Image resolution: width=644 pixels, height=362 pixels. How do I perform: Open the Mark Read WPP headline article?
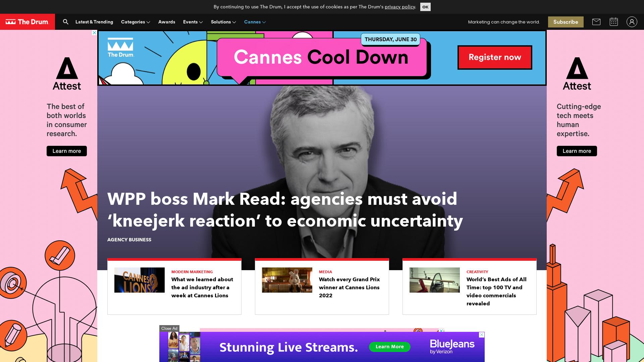click(x=285, y=209)
